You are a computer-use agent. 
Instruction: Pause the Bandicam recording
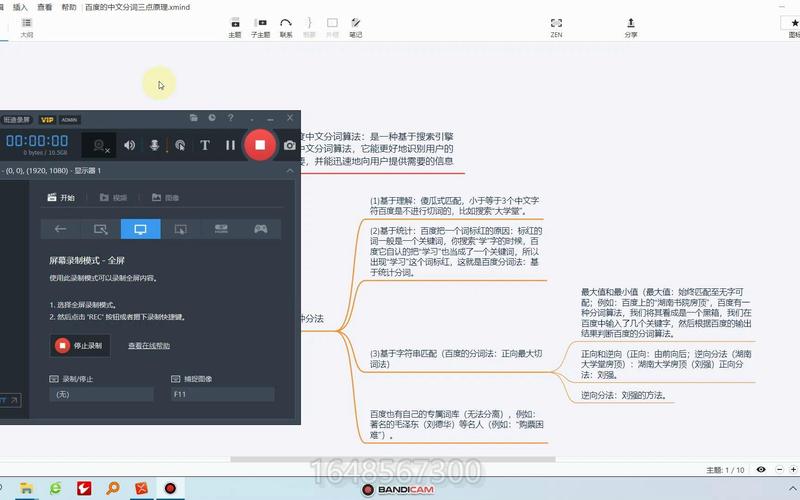tap(231, 145)
